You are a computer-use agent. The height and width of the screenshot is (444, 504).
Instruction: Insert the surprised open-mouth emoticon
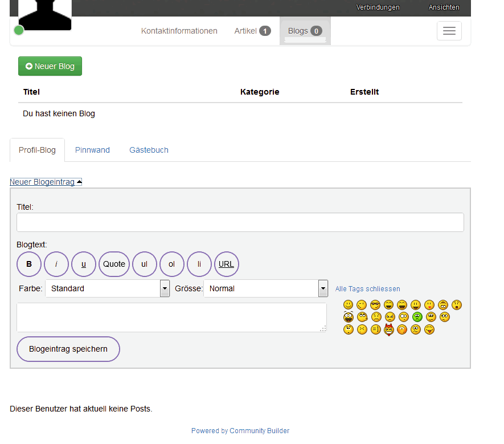click(457, 305)
